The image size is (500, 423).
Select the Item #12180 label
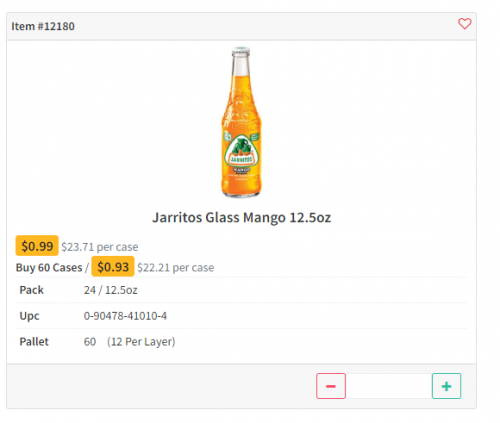click(x=43, y=26)
